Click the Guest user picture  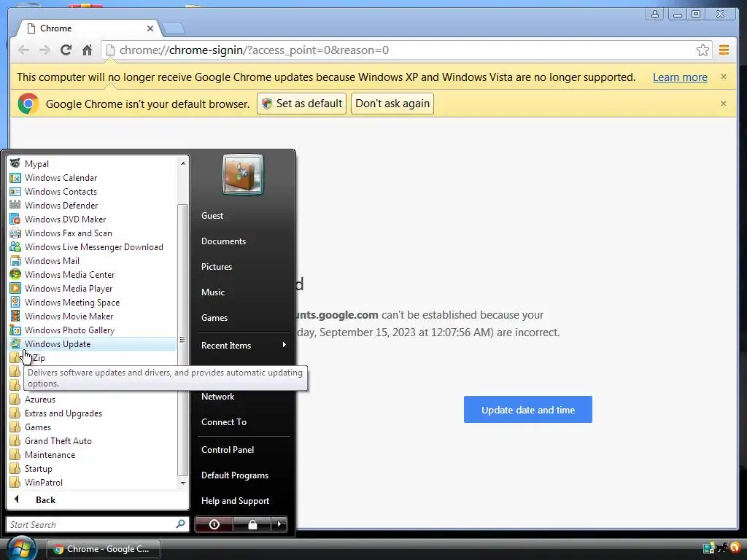[x=242, y=174]
